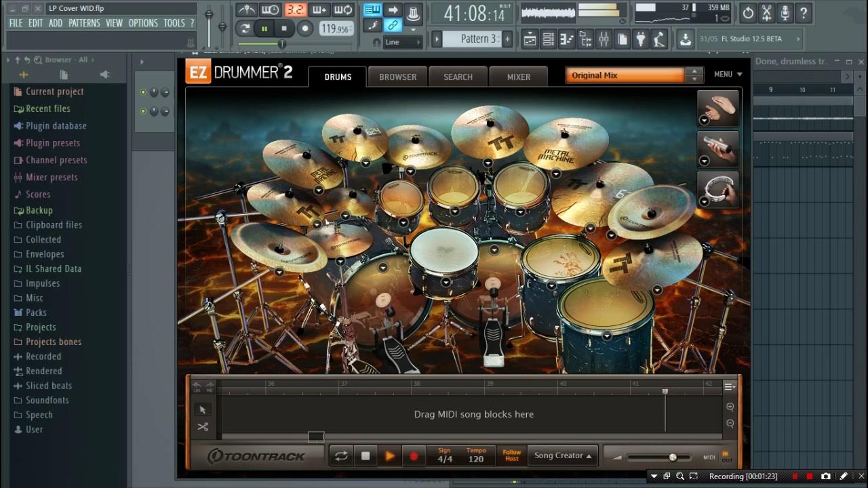This screenshot has height=488, width=868.
Task: Open the FILE menu
Action: [16, 23]
